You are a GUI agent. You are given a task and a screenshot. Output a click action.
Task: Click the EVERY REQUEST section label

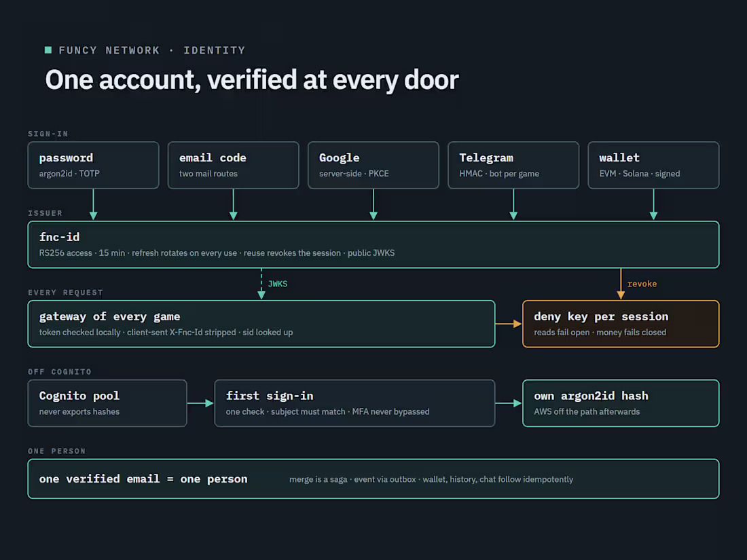coord(65,293)
